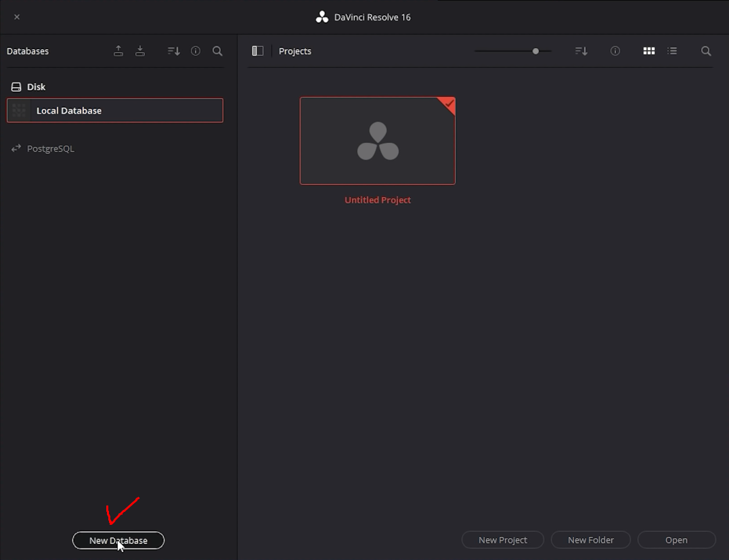Open the Databases sort order menu
The height and width of the screenshot is (560, 729).
click(x=174, y=51)
